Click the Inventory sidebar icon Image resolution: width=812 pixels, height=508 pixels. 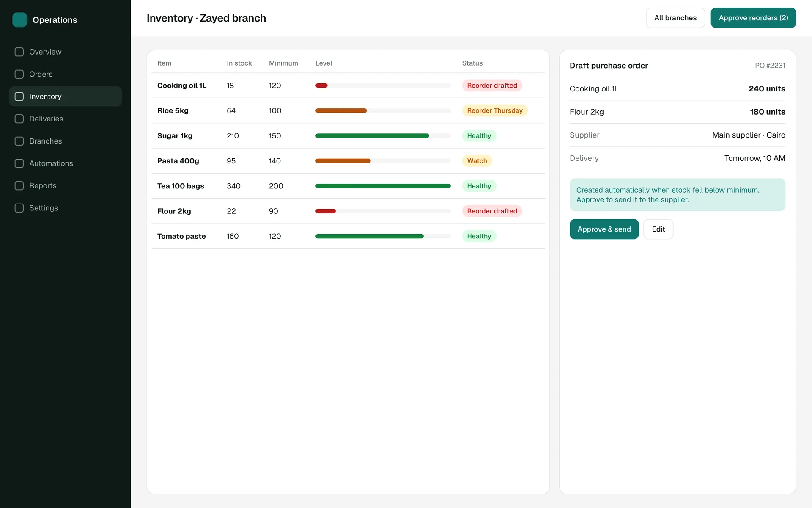[x=19, y=97]
